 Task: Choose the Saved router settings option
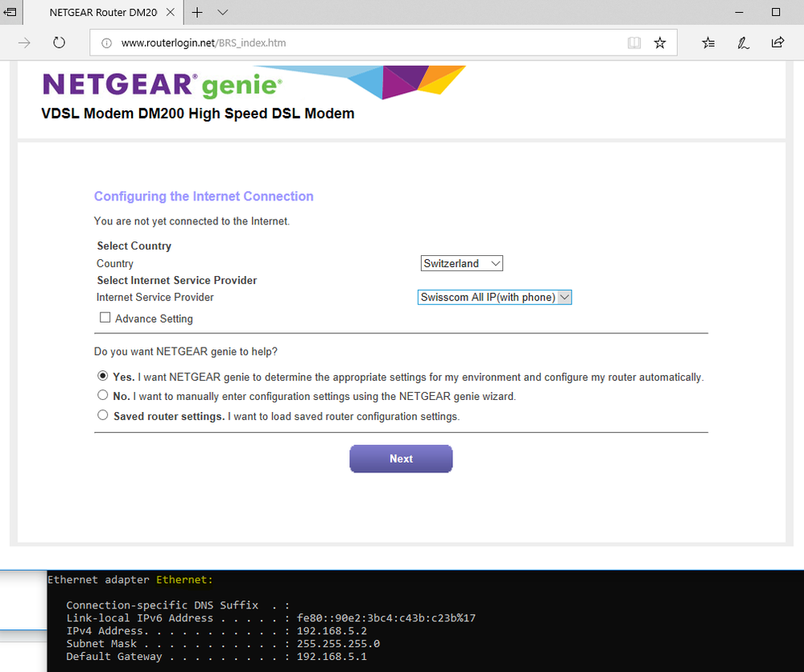pyautogui.click(x=102, y=414)
